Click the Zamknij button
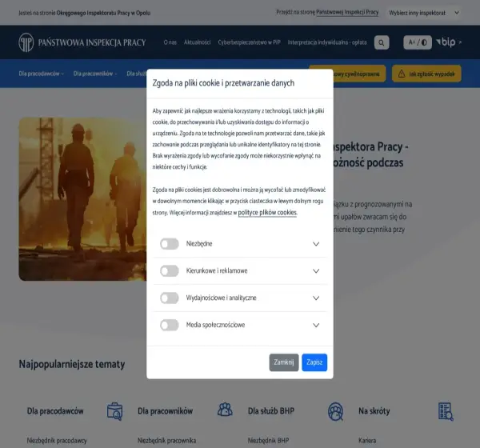The image size is (480, 448). pos(284,362)
